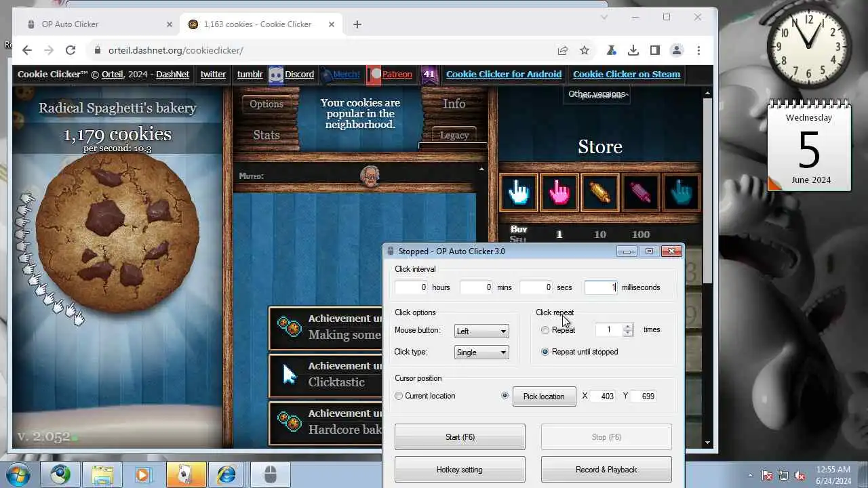Click the Clicktastic achievement notification
Viewport: 868px width, 488px height.
coord(325,375)
